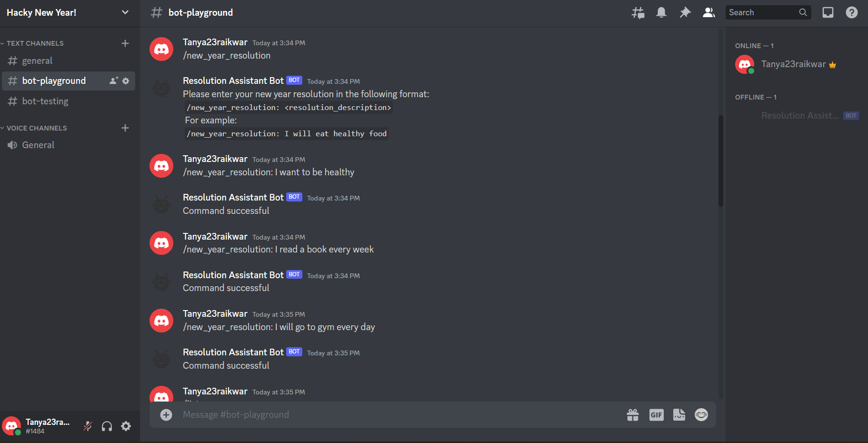Open notification settings bell icon
Screen dimensions: 868x443
(x=661, y=13)
